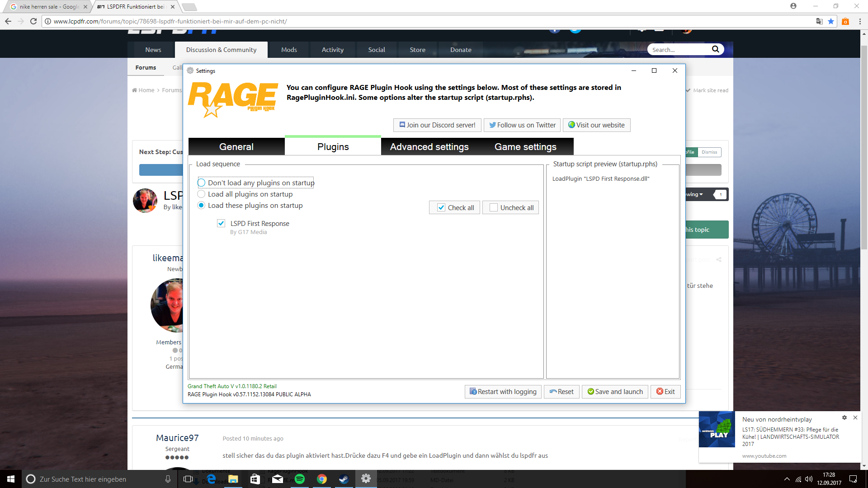Viewport: 868px width, 488px height.
Task: Click the Save and launch button
Action: point(615,392)
